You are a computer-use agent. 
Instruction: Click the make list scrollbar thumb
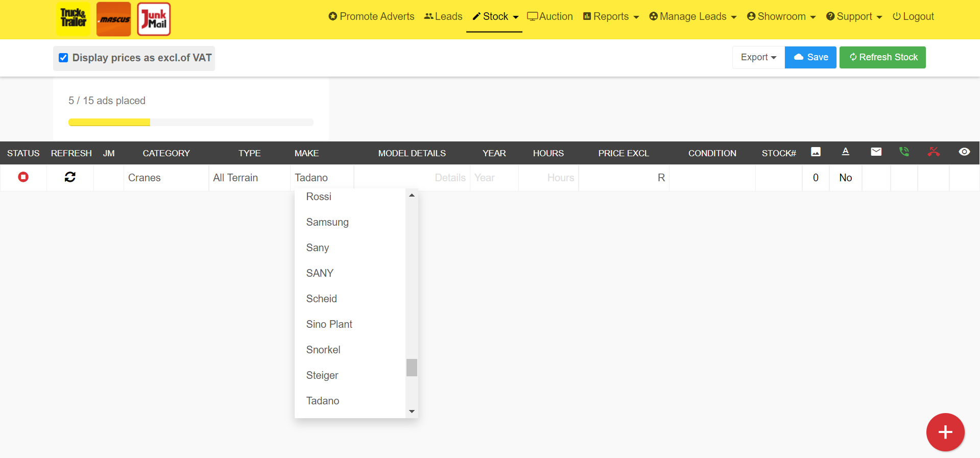click(x=412, y=368)
